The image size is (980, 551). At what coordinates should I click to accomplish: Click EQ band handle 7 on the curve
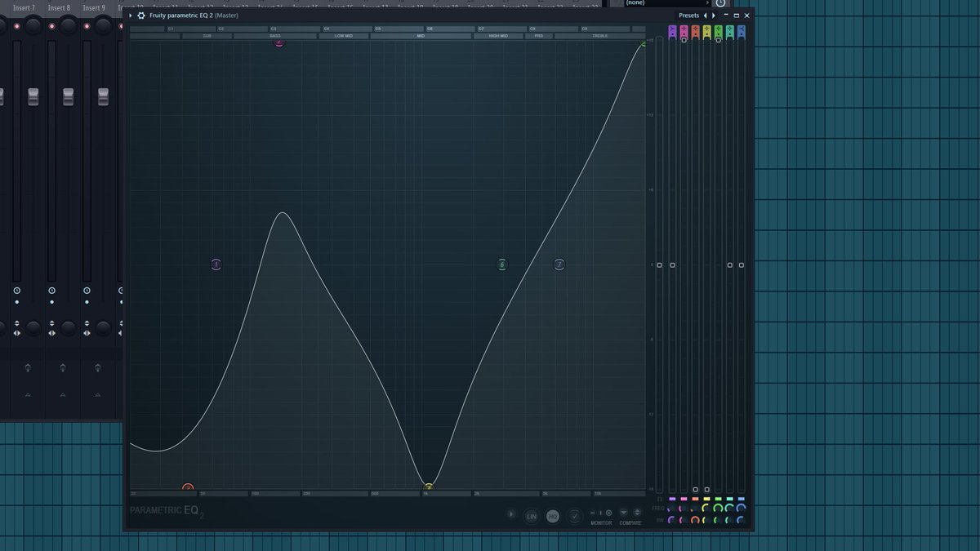coord(559,264)
